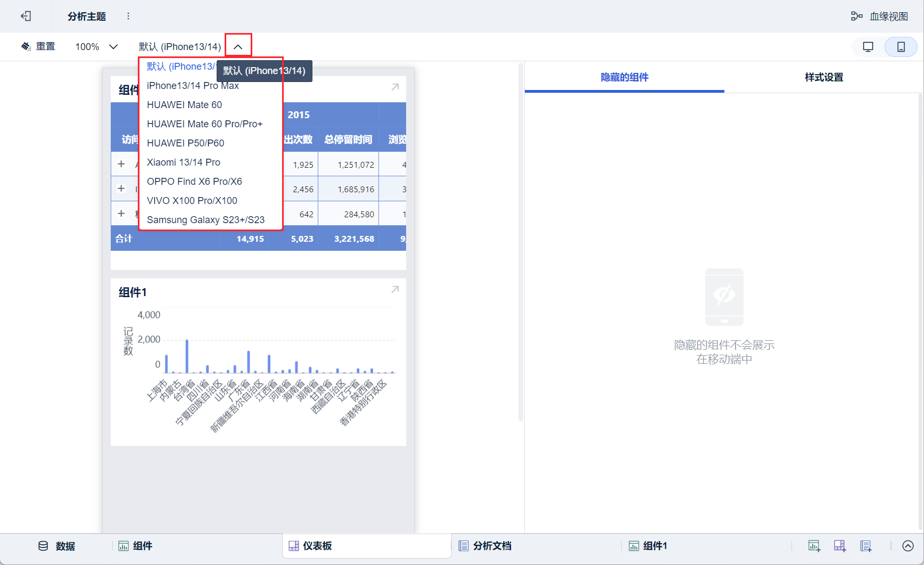Switch to the mobile layout icon
This screenshot has height=565, width=924.
901,47
